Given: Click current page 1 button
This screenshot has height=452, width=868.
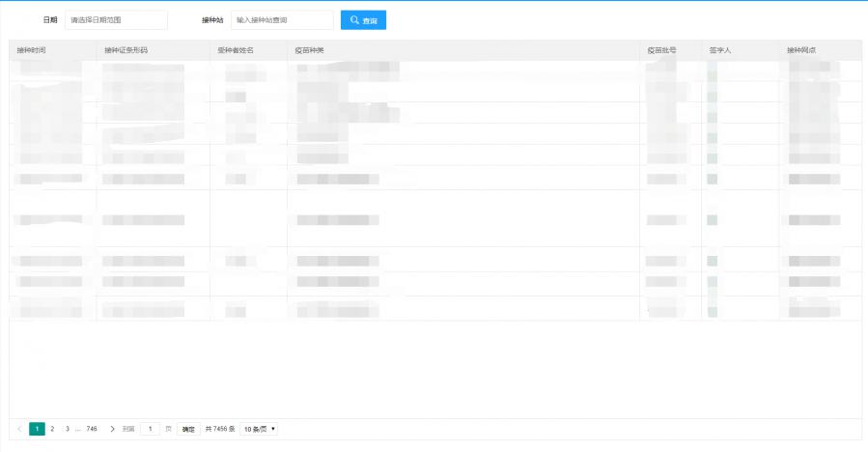Looking at the screenshot, I should point(37,429).
